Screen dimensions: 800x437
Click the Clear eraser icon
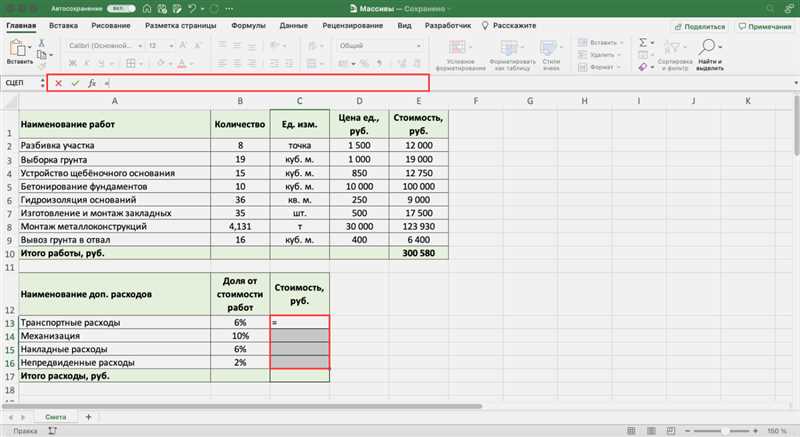(643, 67)
